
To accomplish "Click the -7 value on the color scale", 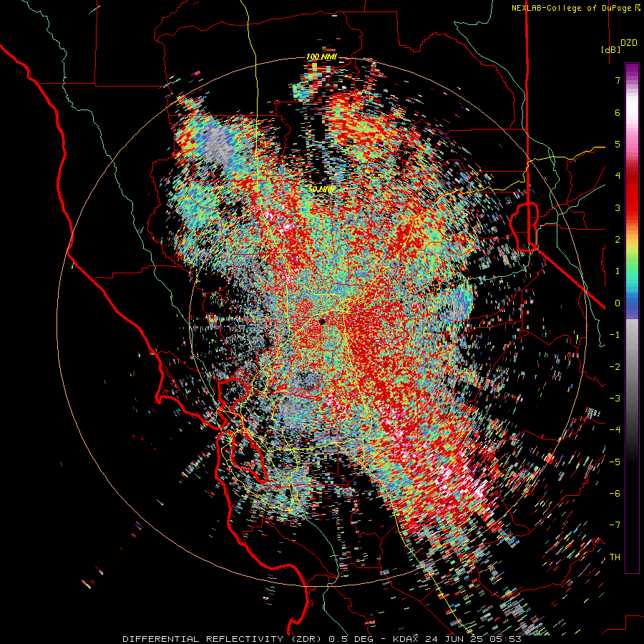I will [x=615, y=525].
